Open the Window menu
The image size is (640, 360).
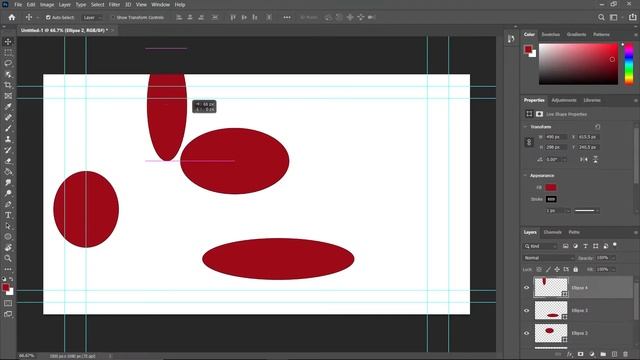pyautogui.click(x=160, y=4)
